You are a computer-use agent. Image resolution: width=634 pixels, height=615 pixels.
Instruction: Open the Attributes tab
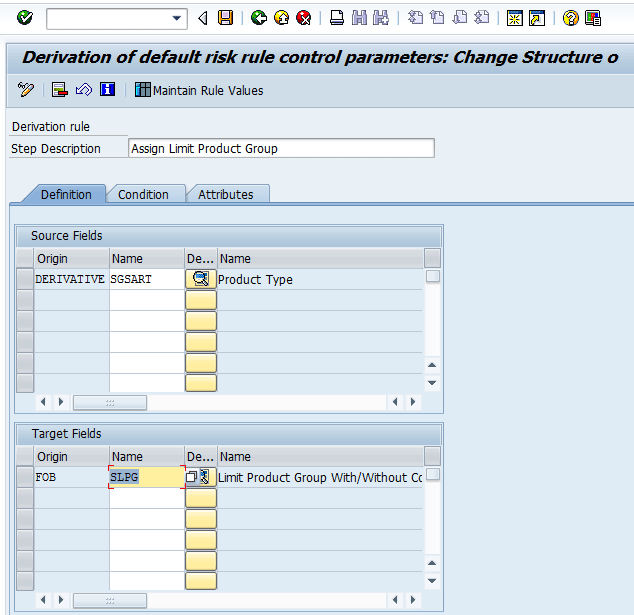225,194
